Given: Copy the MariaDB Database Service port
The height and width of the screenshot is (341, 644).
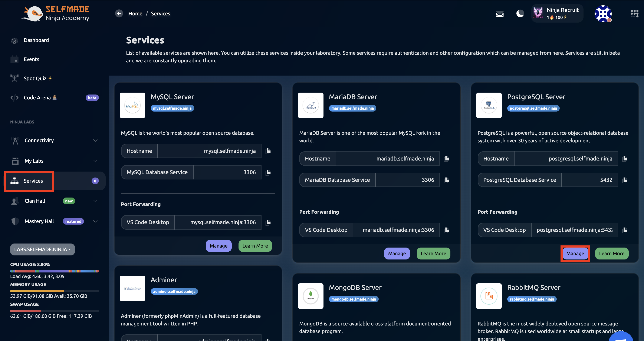Looking at the screenshot, I should 447,180.
